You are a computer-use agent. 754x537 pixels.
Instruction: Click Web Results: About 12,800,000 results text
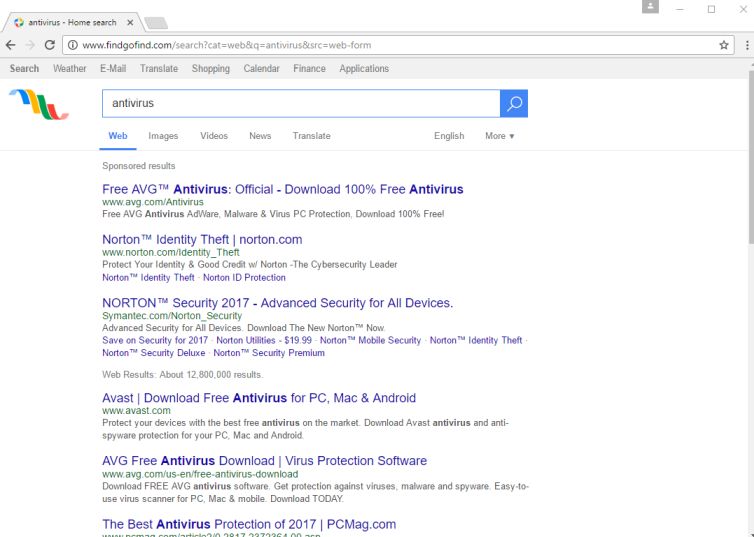[x=183, y=375]
